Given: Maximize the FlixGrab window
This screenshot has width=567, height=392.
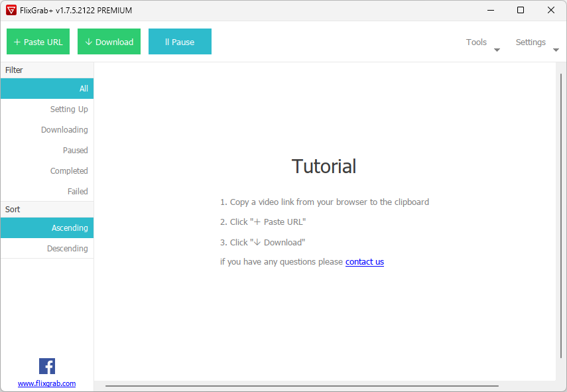Looking at the screenshot, I should [521, 10].
